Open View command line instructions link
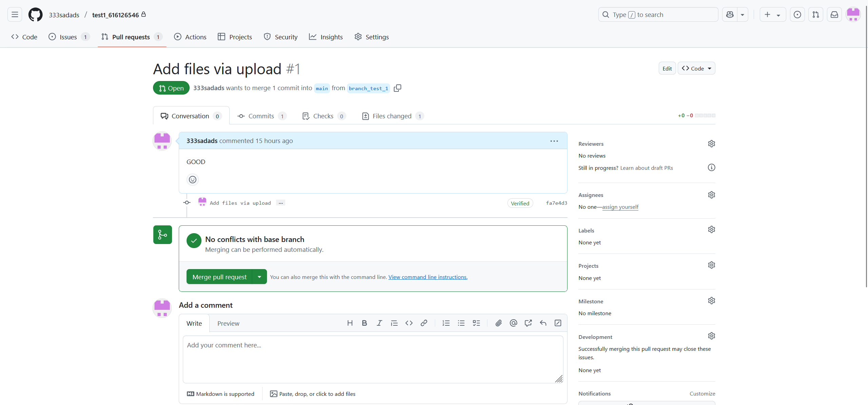 (428, 277)
